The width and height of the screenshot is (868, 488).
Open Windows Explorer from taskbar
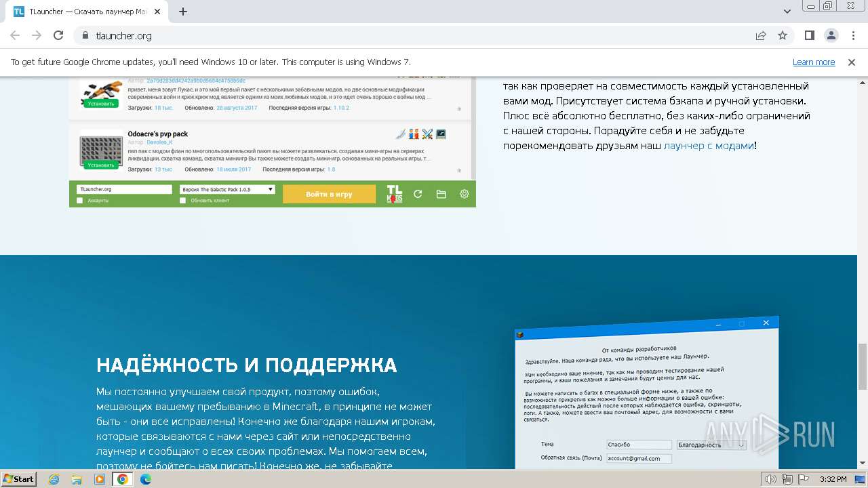77,479
